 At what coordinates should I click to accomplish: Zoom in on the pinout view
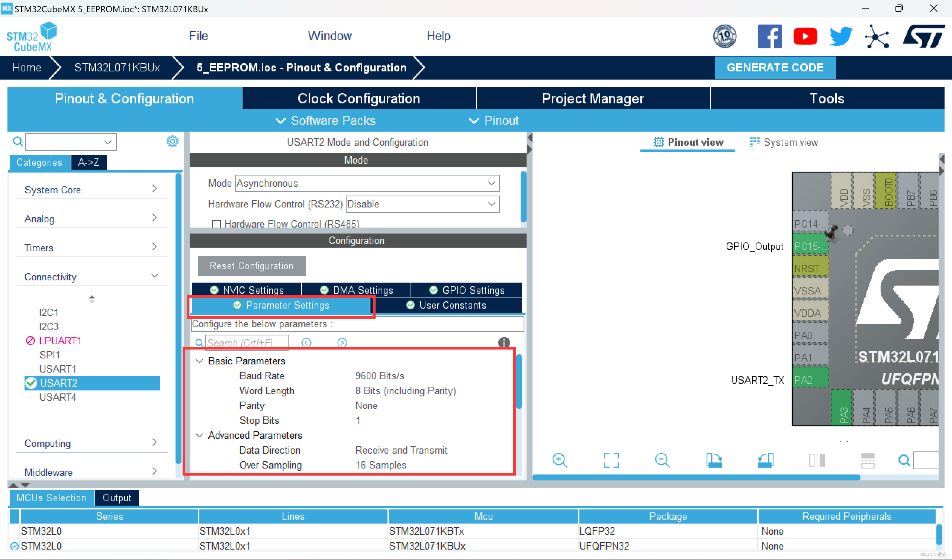pyautogui.click(x=560, y=460)
